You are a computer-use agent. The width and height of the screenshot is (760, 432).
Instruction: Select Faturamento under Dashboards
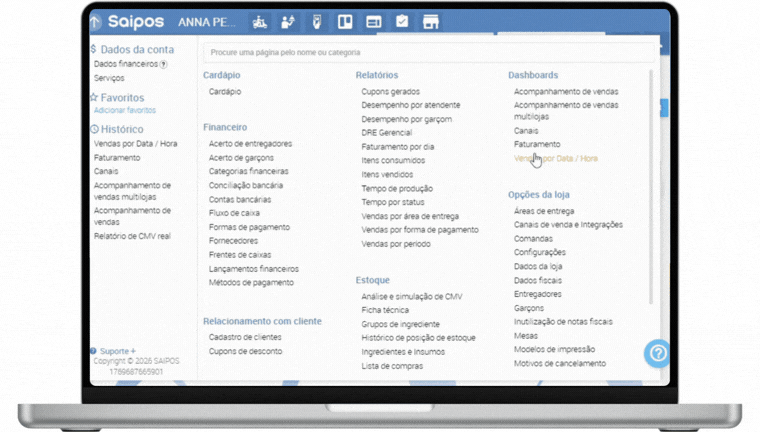pos(537,144)
